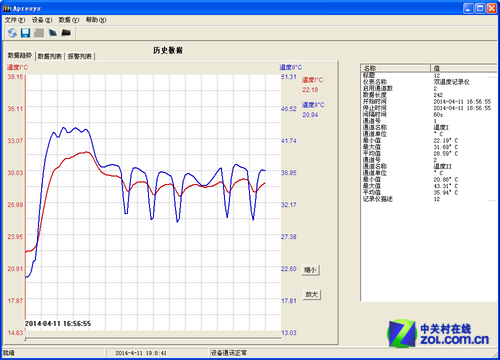Click the 就绪 status bar text
This screenshot has height=360, width=500.
click(9, 353)
